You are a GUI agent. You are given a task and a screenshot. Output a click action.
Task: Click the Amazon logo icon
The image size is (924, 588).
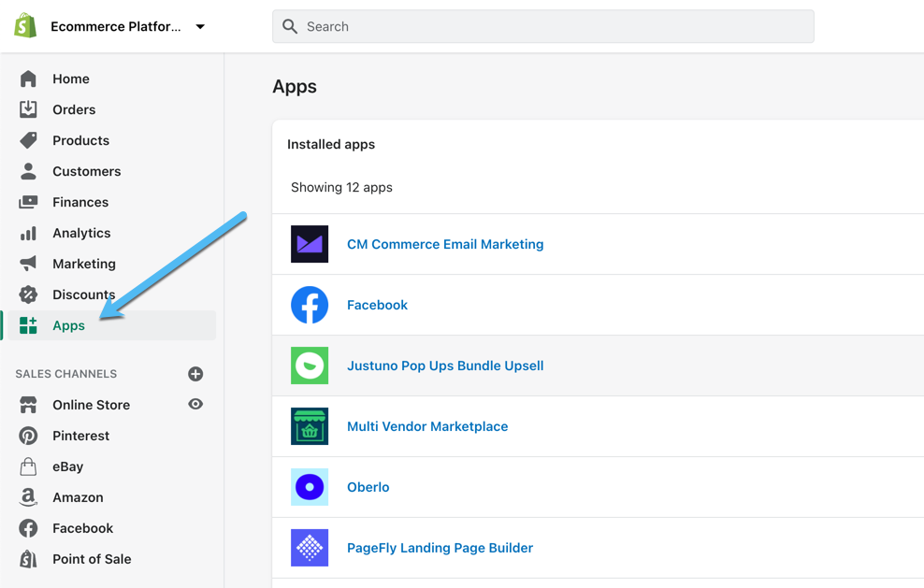click(x=28, y=497)
